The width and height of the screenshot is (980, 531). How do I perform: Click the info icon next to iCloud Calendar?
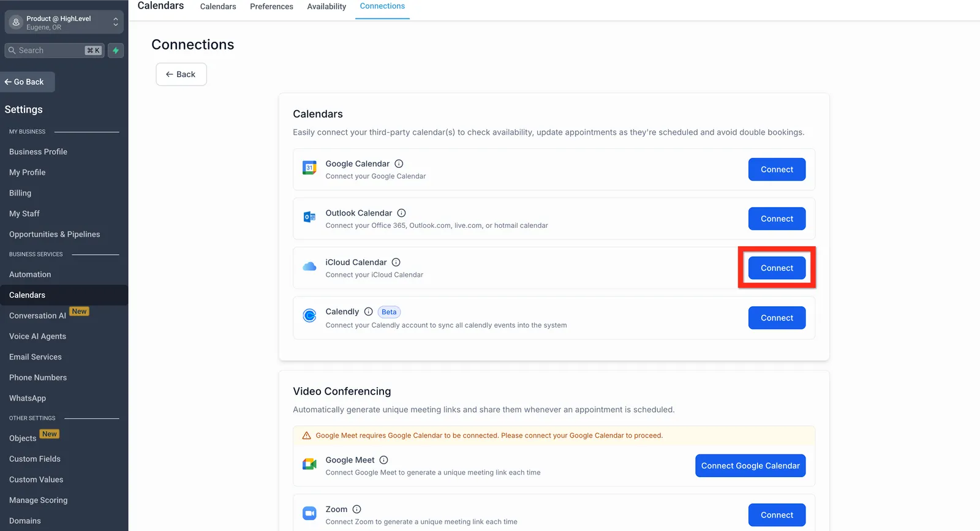pos(396,262)
